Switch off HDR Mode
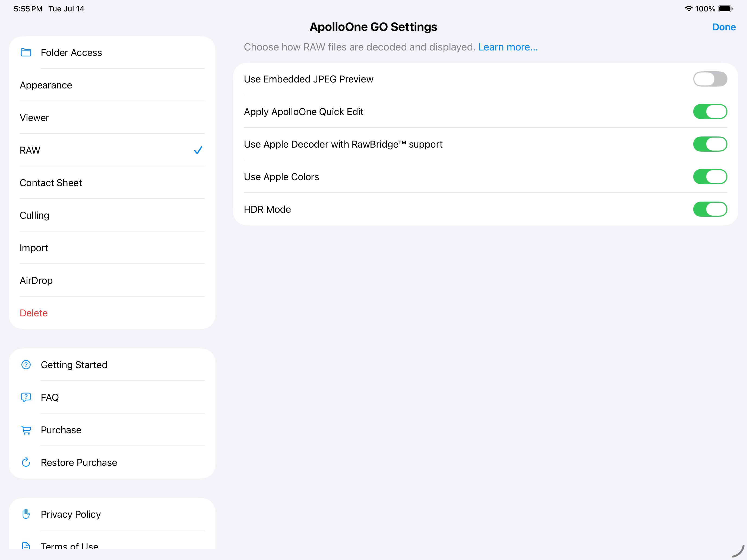 point(710,209)
